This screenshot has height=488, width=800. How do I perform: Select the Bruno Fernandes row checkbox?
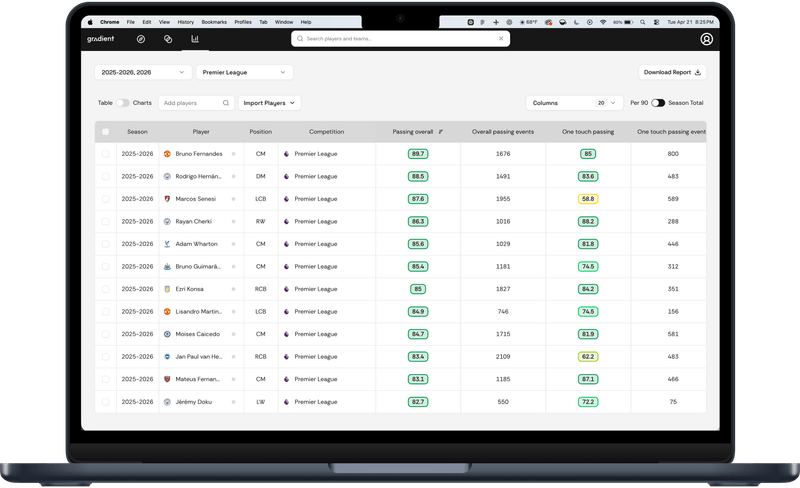tap(106, 154)
